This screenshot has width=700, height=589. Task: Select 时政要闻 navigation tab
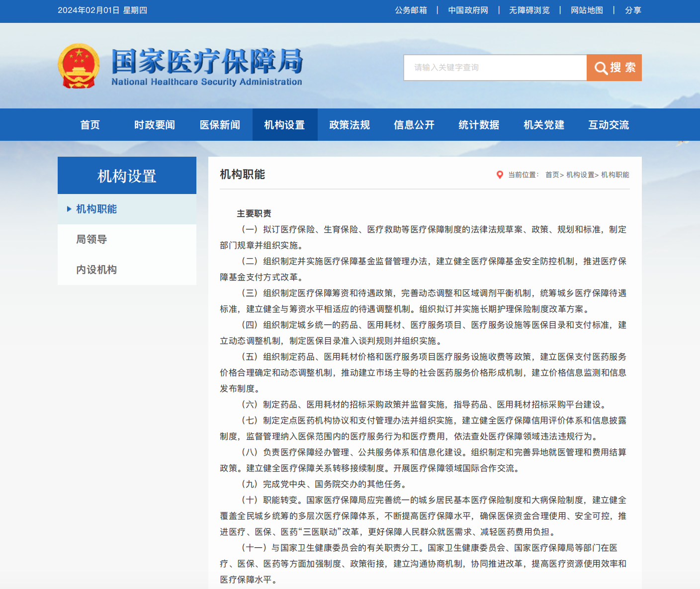(x=155, y=125)
